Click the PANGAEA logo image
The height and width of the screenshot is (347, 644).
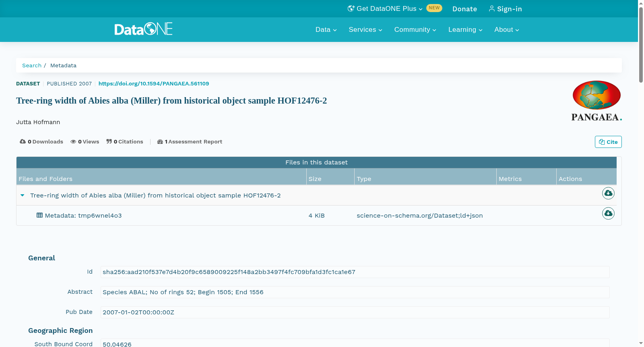[x=597, y=101]
